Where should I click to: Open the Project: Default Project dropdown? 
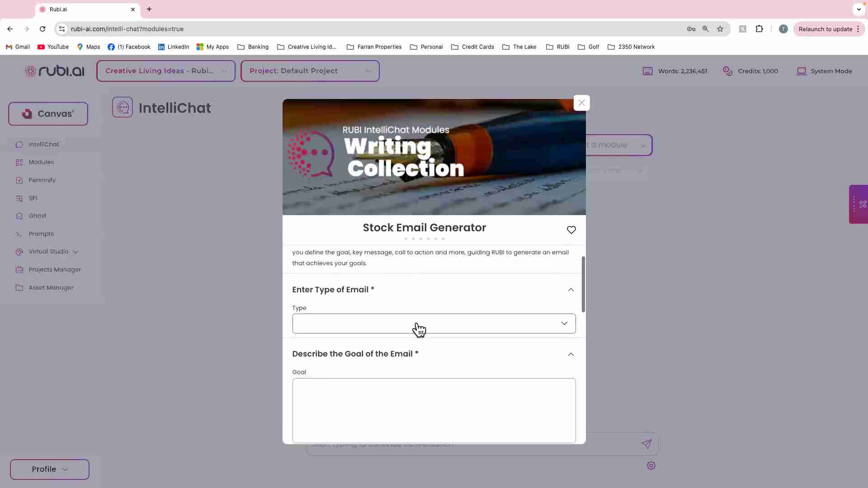click(x=310, y=71)
